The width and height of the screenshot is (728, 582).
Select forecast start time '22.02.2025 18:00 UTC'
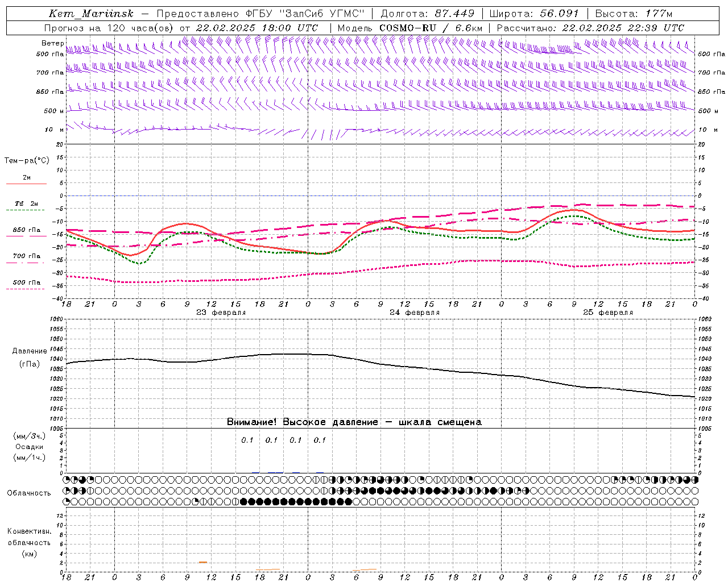257,28
